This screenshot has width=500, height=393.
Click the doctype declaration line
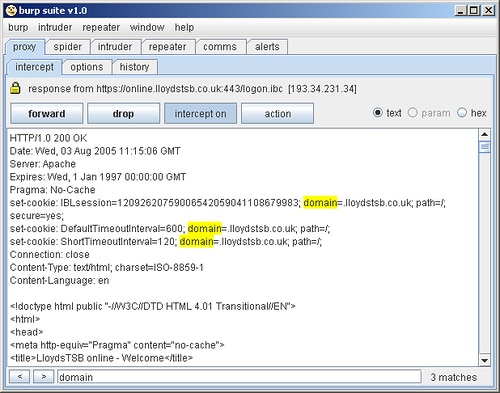pyautogui.click(x=153, y=306)
